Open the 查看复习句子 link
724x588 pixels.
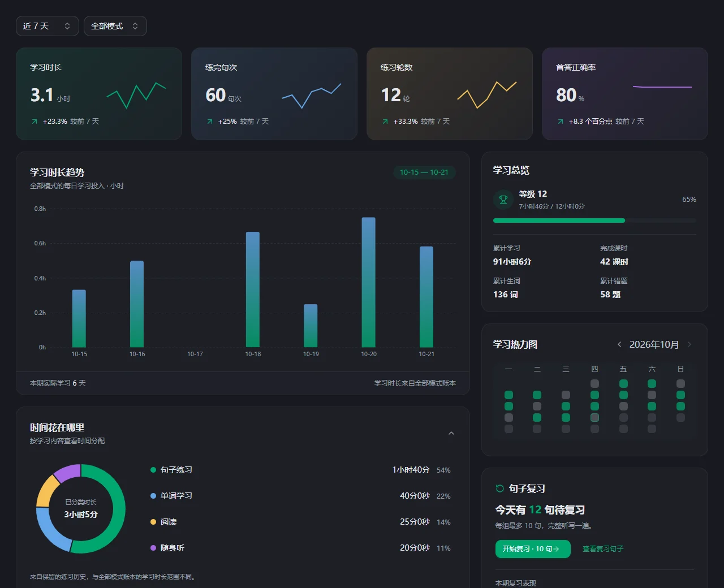point(603,549)
